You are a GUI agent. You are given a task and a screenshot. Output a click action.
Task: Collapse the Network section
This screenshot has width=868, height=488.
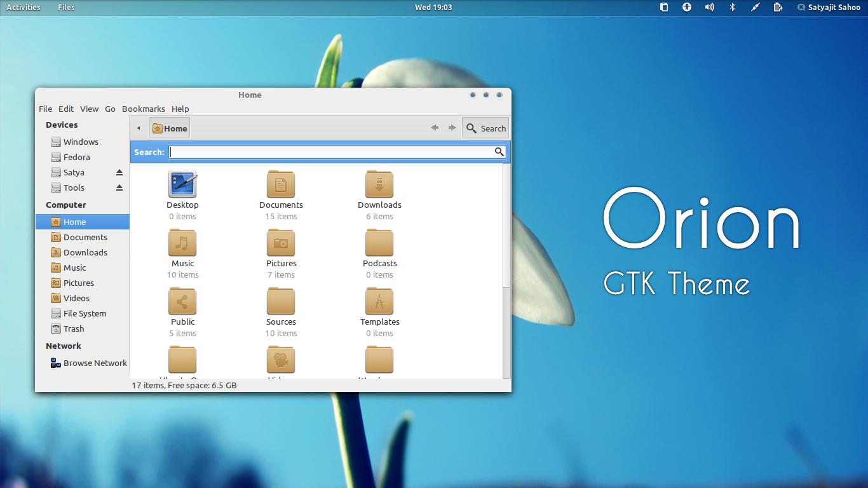coord(63,346)
